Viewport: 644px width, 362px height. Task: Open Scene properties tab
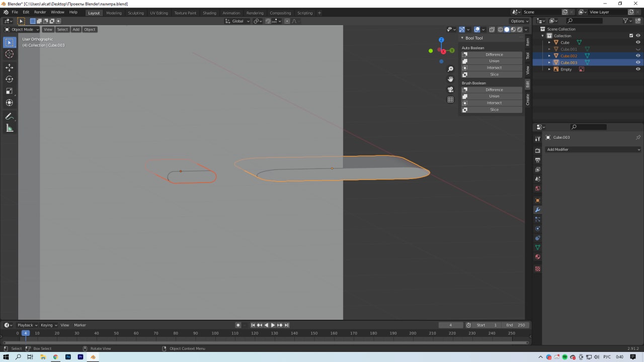click(x=537, y=179)
